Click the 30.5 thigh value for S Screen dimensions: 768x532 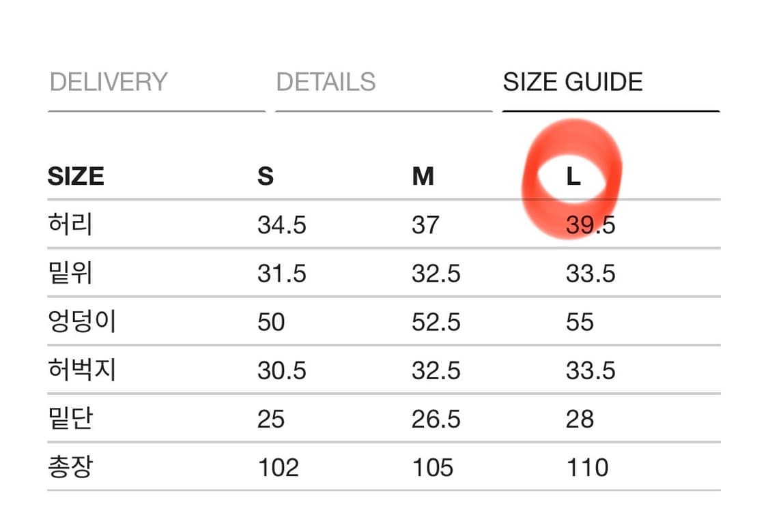[x=282, y=370]
